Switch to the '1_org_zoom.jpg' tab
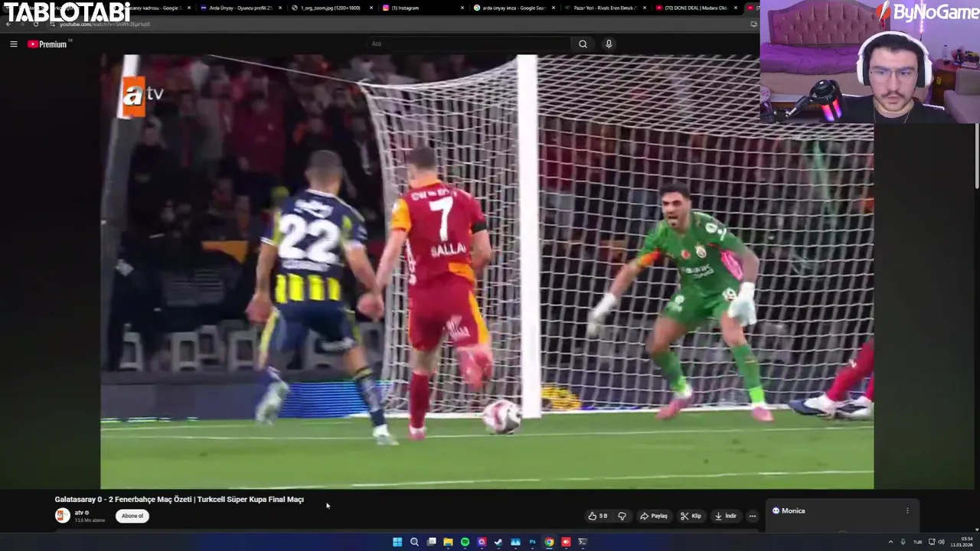Viewport: 980px width, 551px height. click(332, 8)
